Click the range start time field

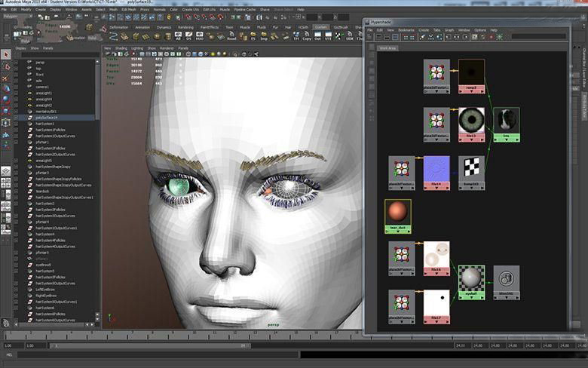pyautogui.click(x=13, y=345)
